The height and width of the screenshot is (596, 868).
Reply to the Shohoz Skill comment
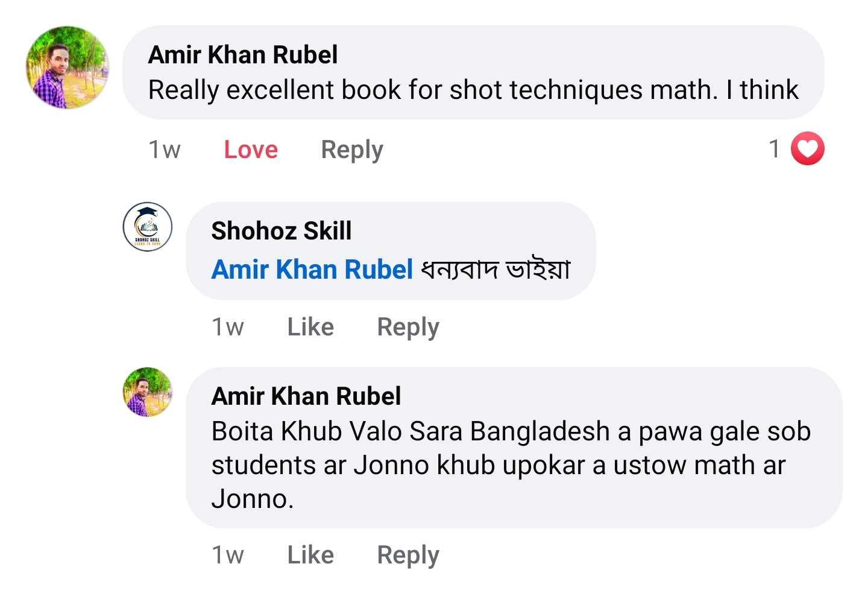(408, 327)
